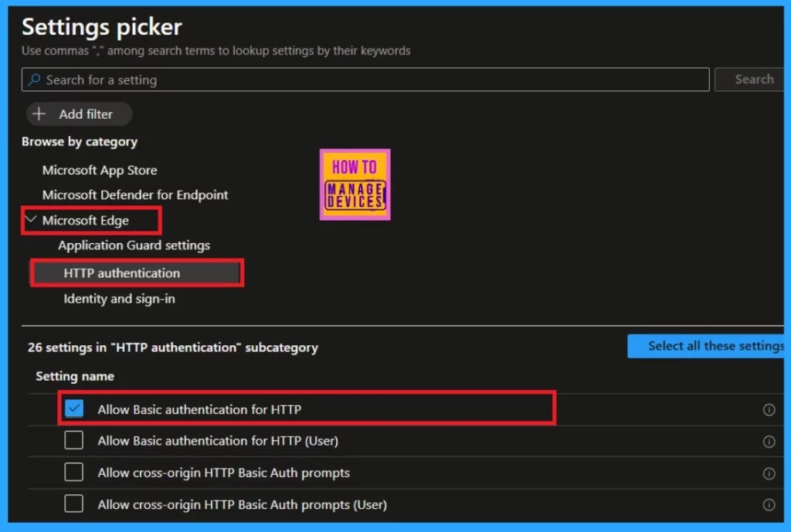Screen dimensions: 791x532
Task: Open info icon for cross-origin Basic Auth prompts (User)
Action: [x=769, y=504]
